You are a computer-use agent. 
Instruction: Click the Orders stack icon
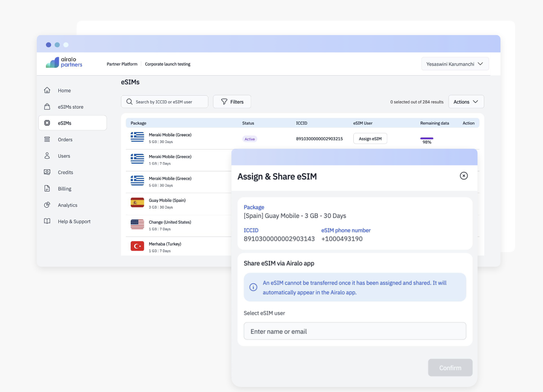[x=47, y=140]
